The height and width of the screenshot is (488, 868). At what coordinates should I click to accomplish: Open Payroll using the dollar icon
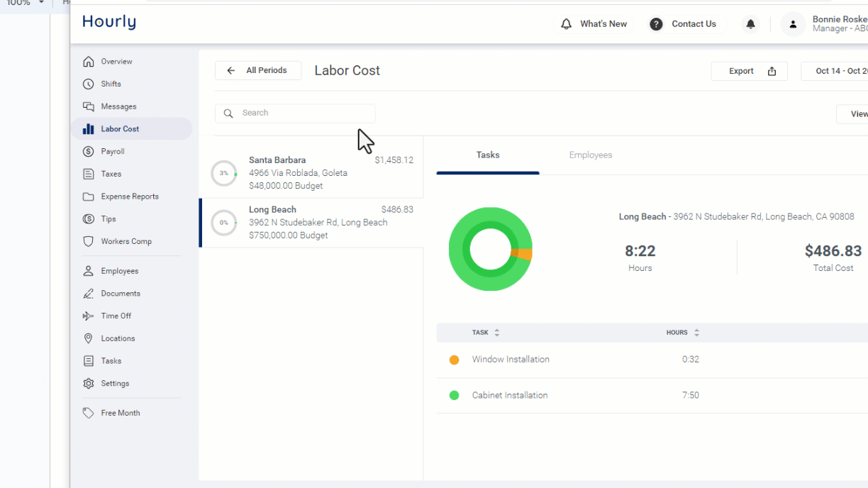89,152
